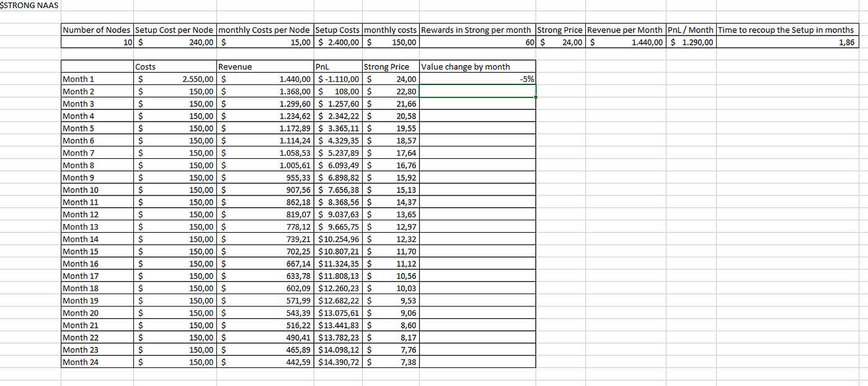868x386 pixels.
Task: Select the Month 12 row label
Action: 97,214
